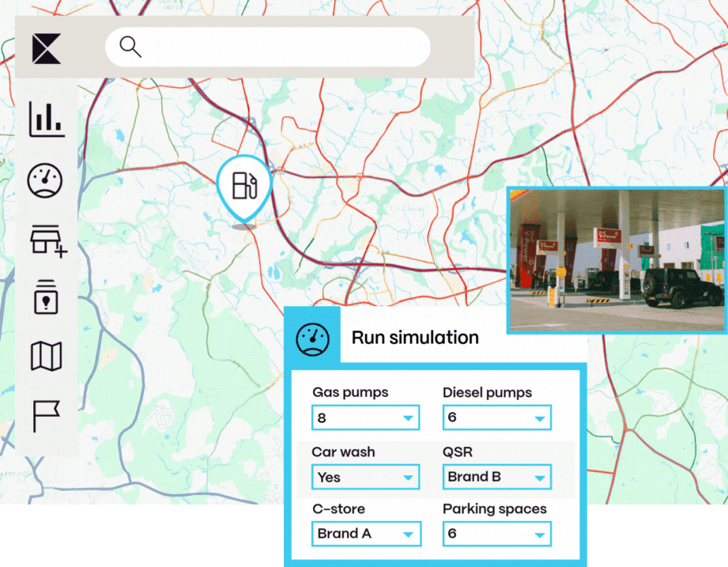Click the Kalibrate logo icon
The height and width of the screenshot is (567, 728).
pos(47,48)
